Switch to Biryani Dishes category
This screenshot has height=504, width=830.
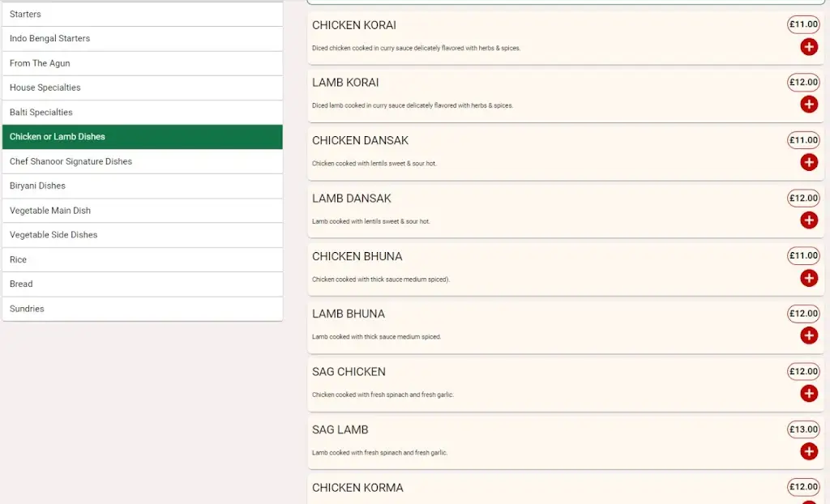point(142,186)
